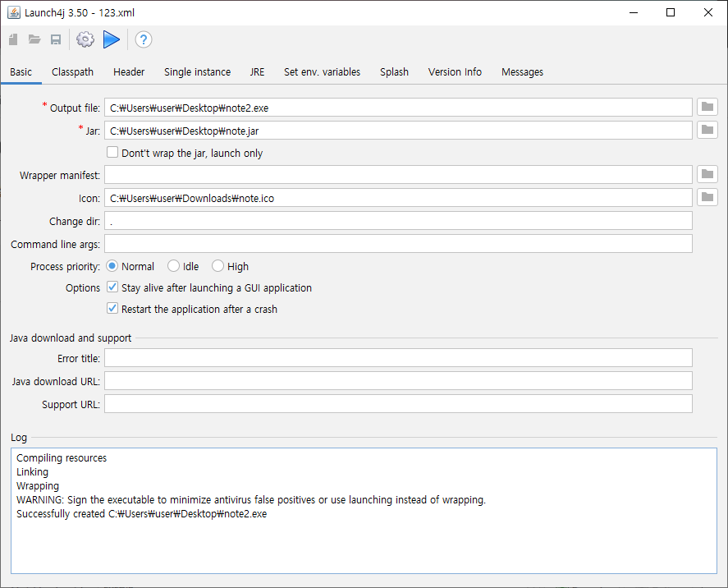Screen dimensions: 728x588
Task: Toggle "Dont't wrap the jar, launch only" checkbox
Action: [112, 153]
